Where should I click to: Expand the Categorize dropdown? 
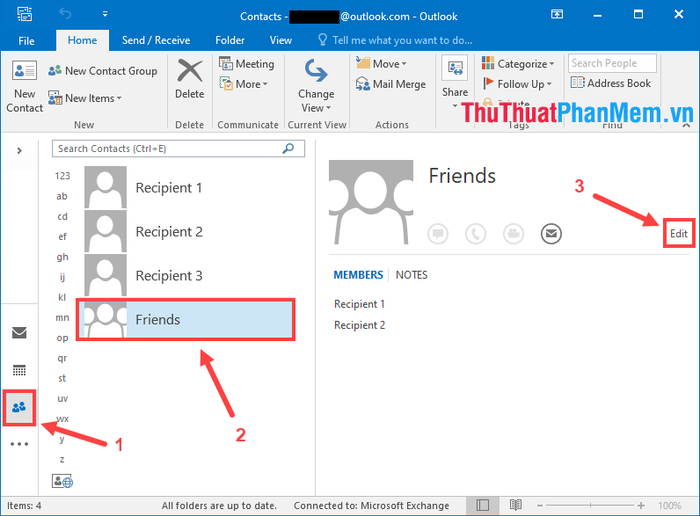tap(517, 64)
